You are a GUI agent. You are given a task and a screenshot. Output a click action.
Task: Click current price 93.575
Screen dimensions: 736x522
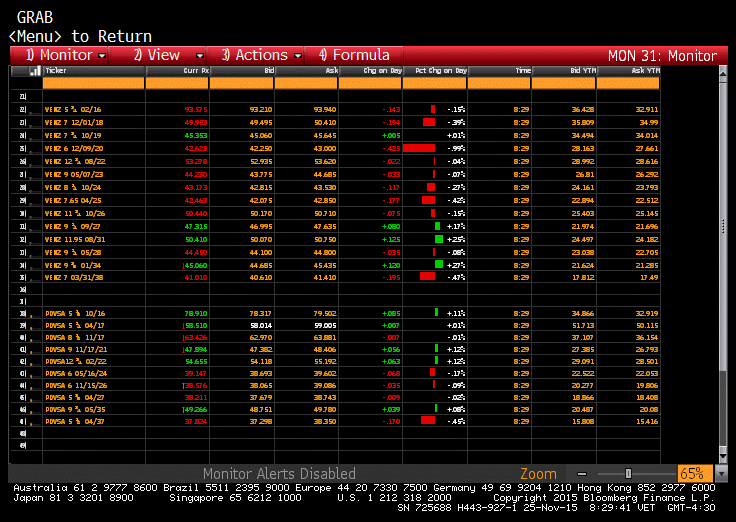click(196, 109)
